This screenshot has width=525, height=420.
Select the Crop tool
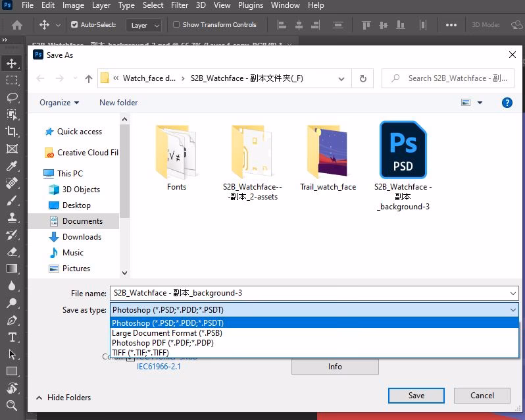pyautogui.click(x=12, y=132)
